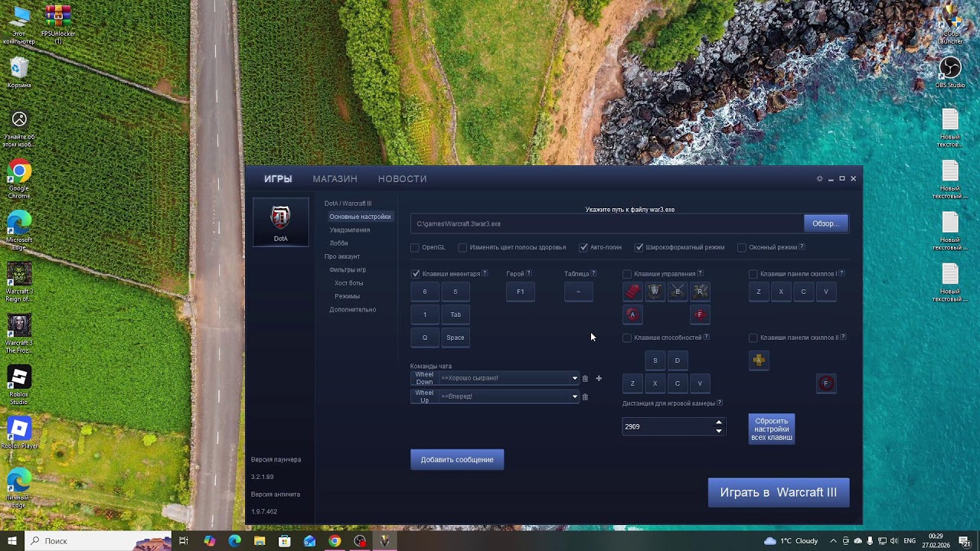Open Лобби settings section
Viewport: 980px width, 551px height.
pos(338,243)
